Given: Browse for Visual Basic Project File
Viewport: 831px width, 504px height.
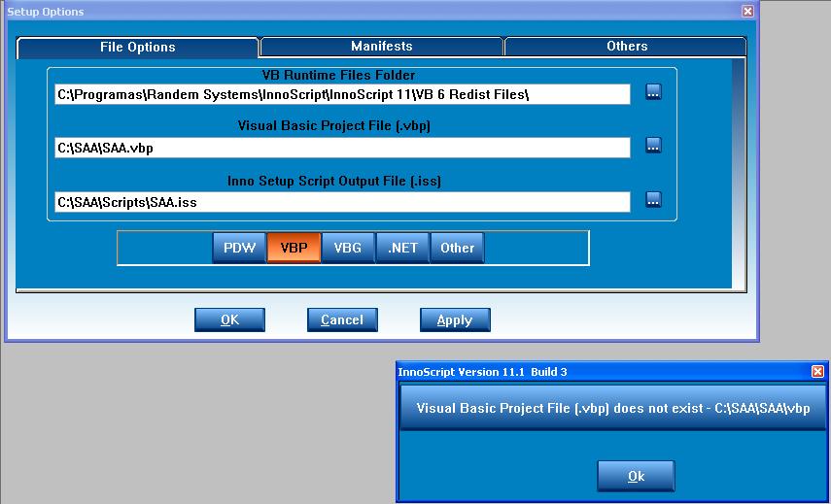Looking at the screenshot, I should [x=653, y=146].
